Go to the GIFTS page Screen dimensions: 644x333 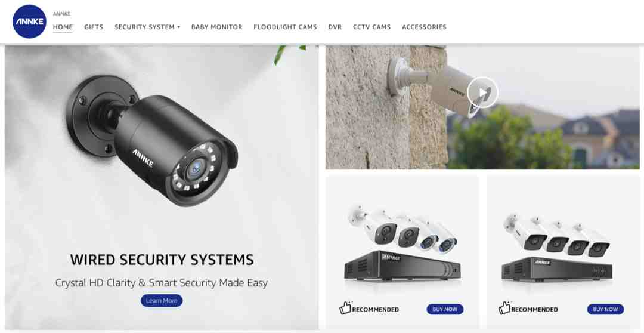pos(94,27)
